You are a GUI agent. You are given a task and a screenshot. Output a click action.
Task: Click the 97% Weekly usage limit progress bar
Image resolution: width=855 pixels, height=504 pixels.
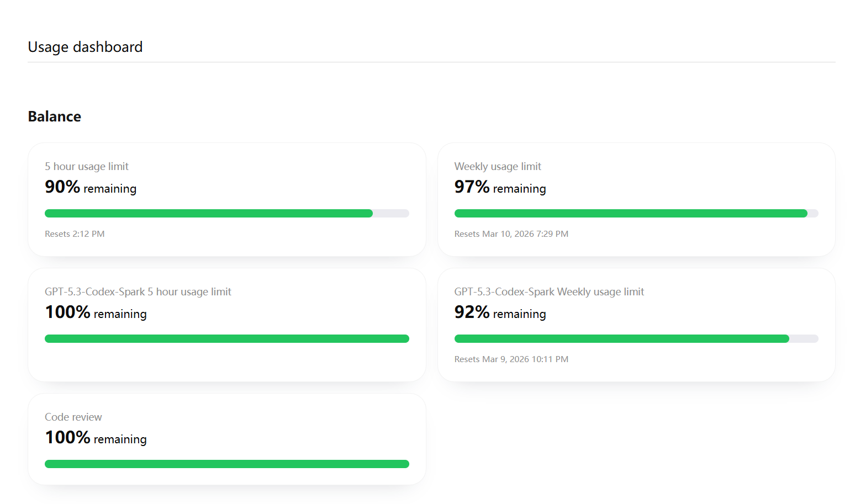636,214
